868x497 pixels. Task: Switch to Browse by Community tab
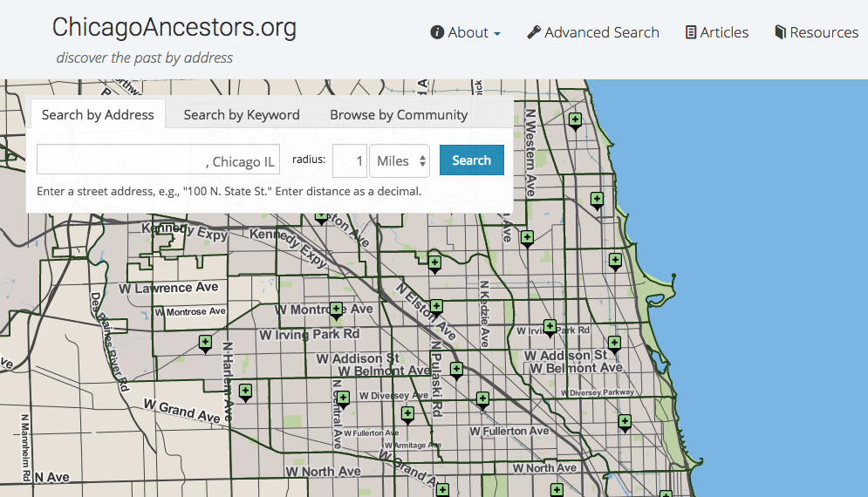tap(399, 114)
